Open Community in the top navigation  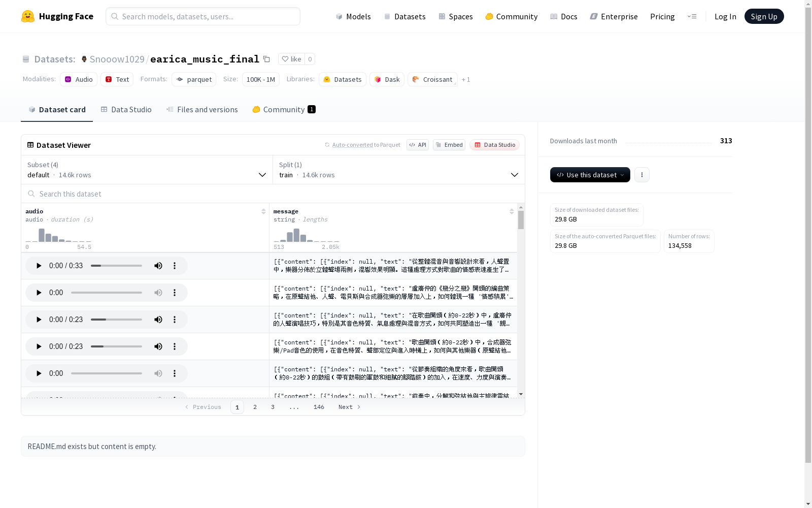point(512,16)
